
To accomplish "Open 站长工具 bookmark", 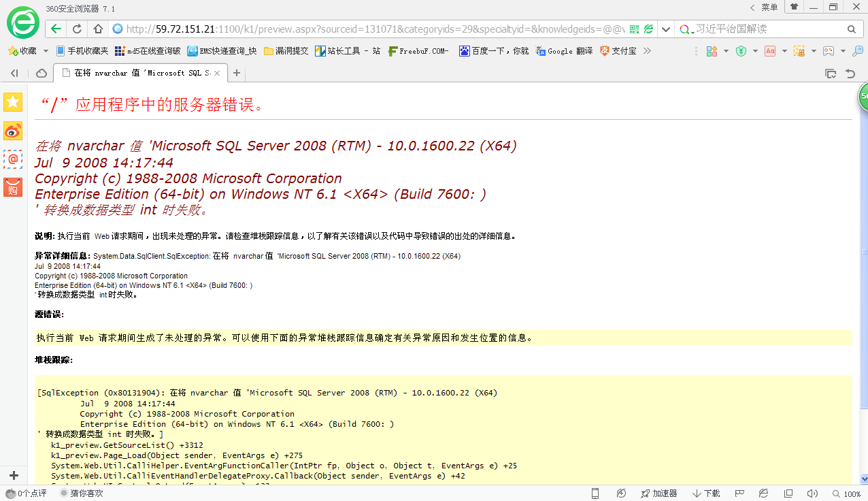I will tap(348, 51).
